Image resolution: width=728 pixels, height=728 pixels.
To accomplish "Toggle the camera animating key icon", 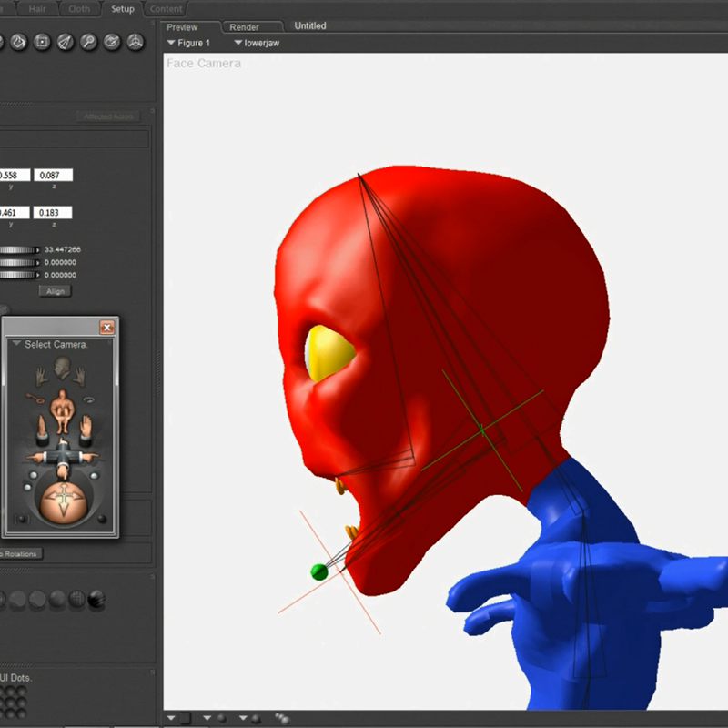I will click(35, 399).
